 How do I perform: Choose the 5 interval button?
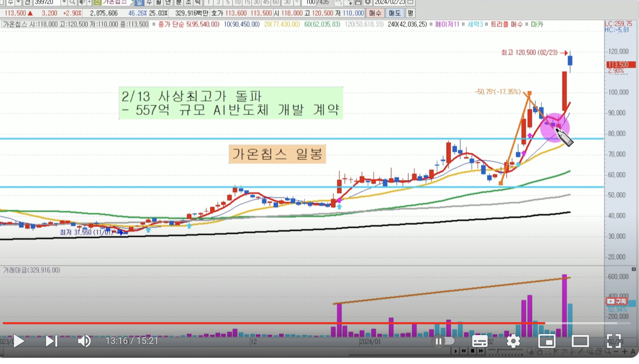click(228, 2)
